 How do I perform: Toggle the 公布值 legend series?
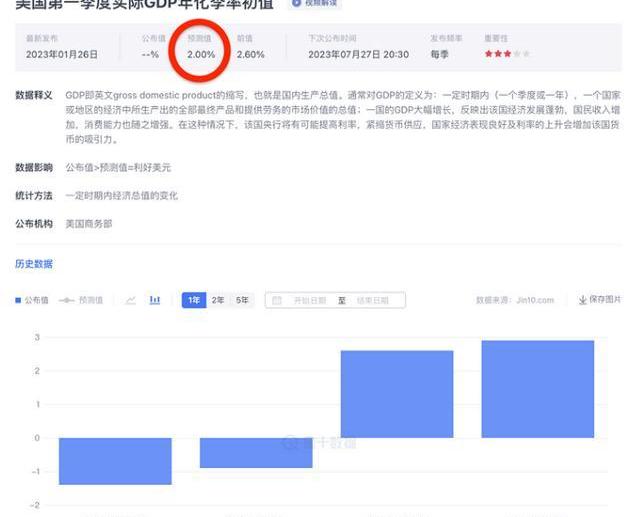point(32,300)
